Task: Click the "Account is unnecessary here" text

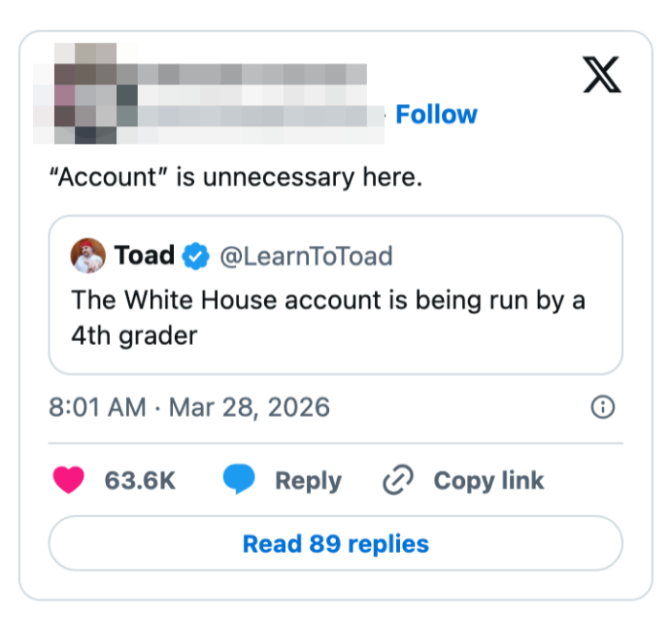Action: (x=236, y=178)
